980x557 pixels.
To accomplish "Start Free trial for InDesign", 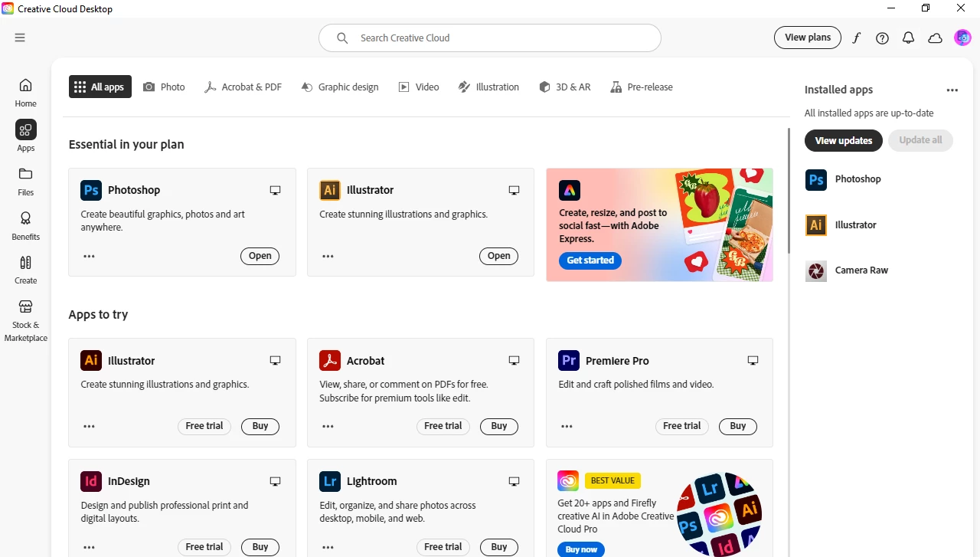I will point(204,547).
